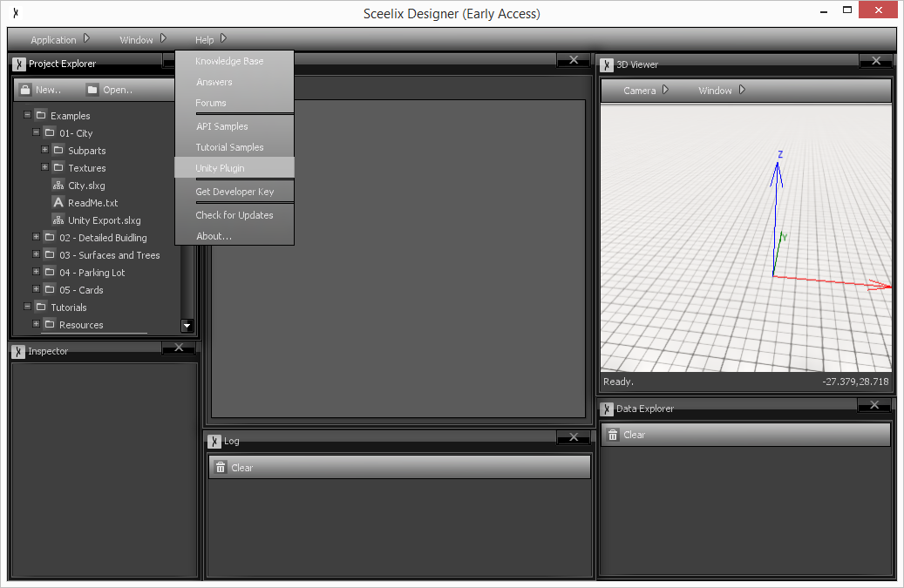Click the Data Explorer panel logo icon
Screen dimensions: 904x588
tap(607, 409)
